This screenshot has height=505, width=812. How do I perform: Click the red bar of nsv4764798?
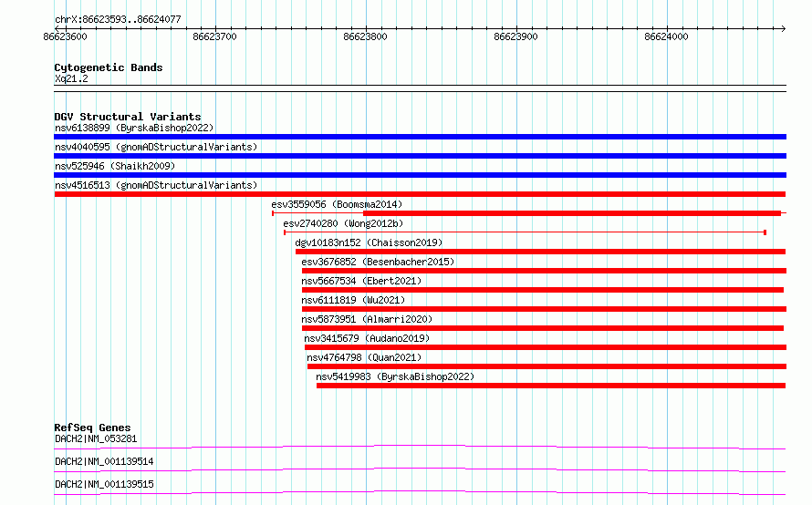pyautogui.click(x=547, y=366)
